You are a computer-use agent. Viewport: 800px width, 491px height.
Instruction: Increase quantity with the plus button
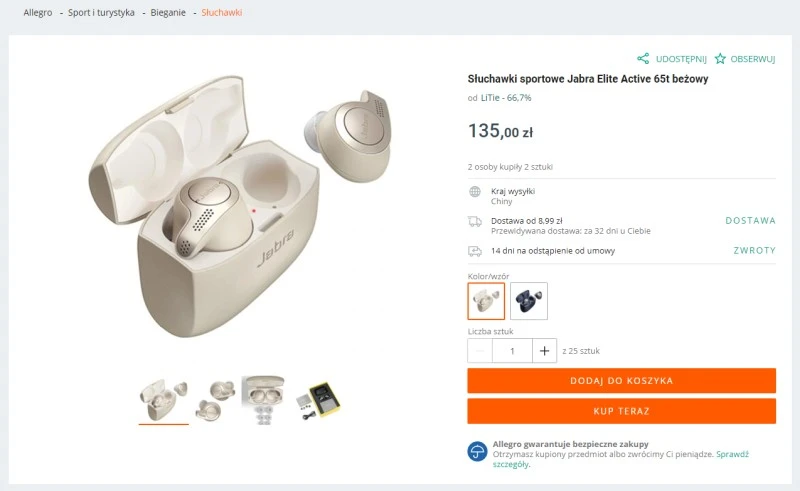544,351
